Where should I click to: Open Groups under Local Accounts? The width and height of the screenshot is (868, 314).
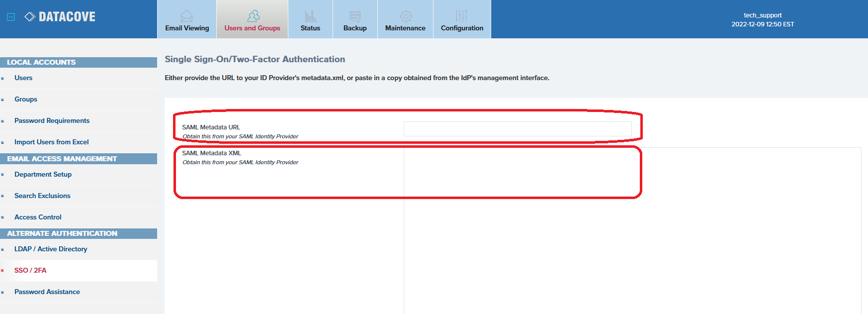26,100
